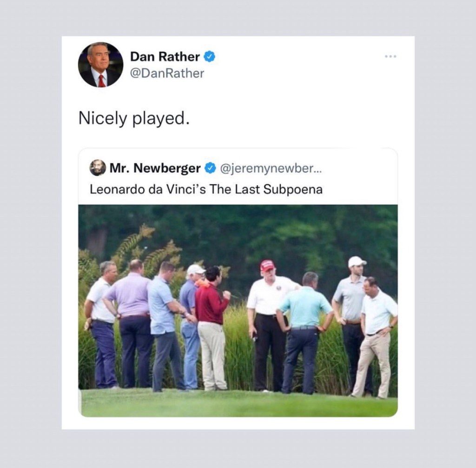Click the teal shirt in the photo
Screen dimensions: 476x468
pos(305,306)
